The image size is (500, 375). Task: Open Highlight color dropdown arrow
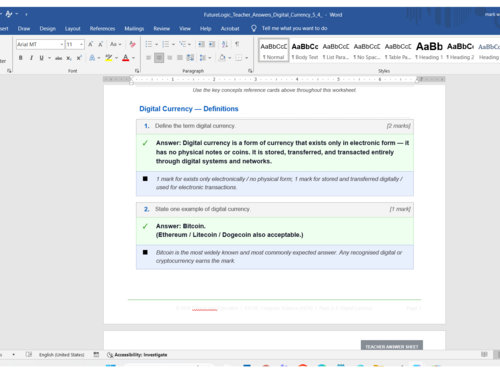[117, 58]
